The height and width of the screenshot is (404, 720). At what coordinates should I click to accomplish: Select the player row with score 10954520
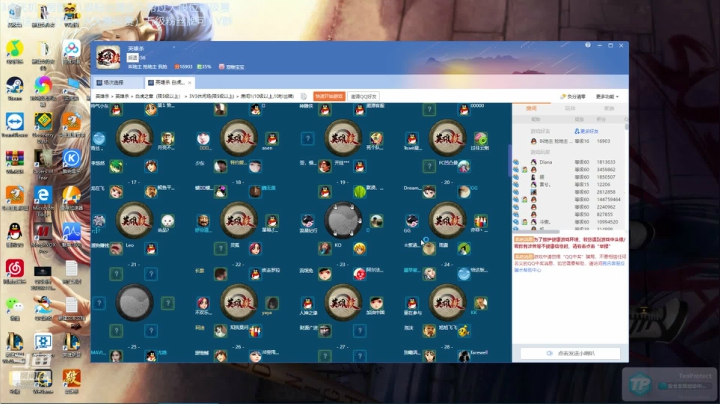568,222
